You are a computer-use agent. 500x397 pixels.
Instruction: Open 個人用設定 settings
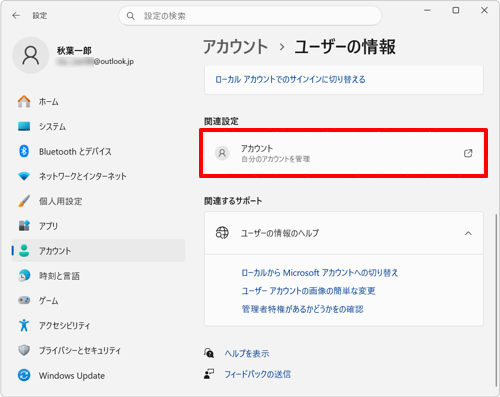click(98, 201)
